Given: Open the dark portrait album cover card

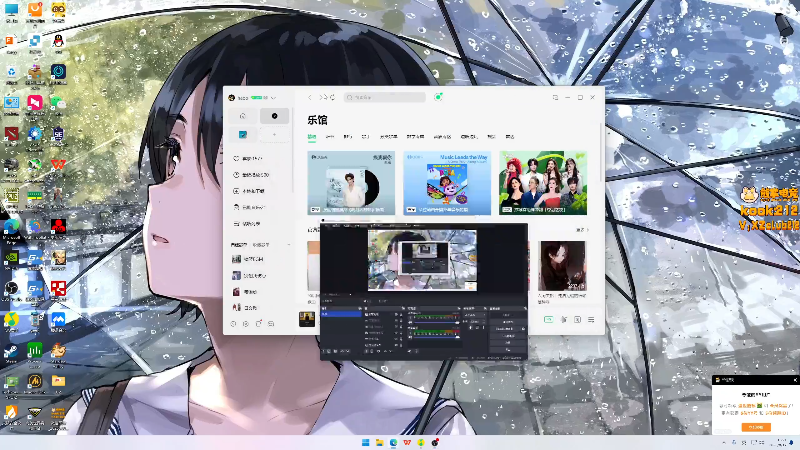Looking at the screenshot, I should pos(562,266).
